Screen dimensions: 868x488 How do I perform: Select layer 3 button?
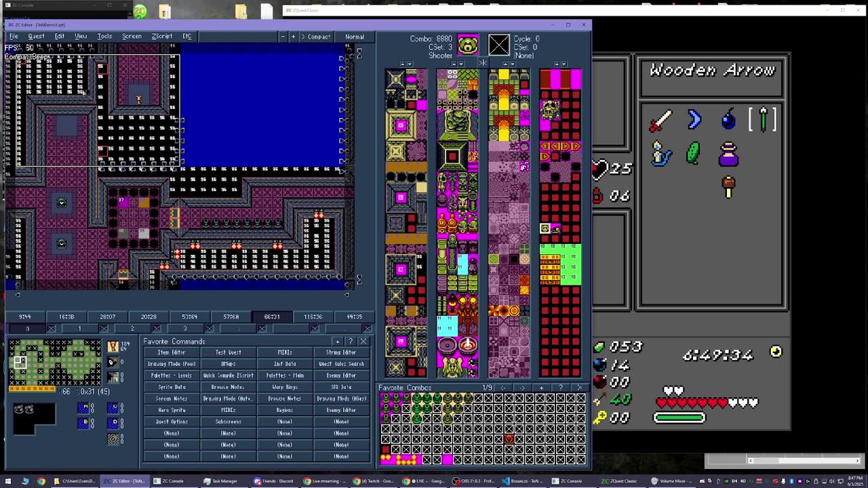point(184,329)
